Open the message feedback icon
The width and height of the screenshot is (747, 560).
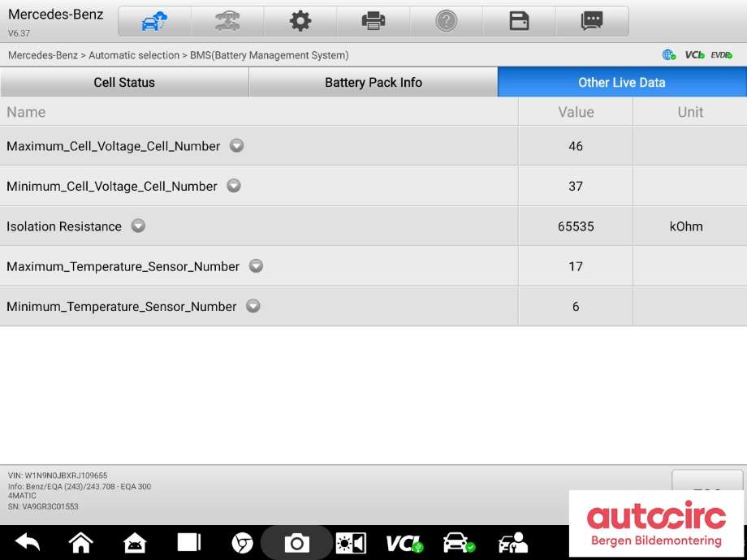(x=592, y=21)
